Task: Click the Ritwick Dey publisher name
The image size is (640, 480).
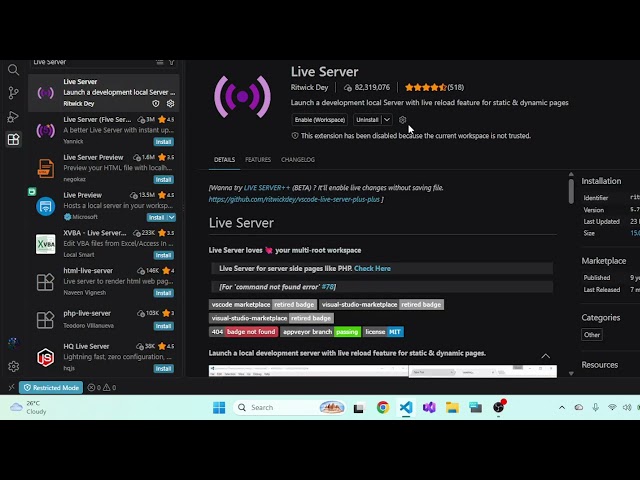Action: tap(309, 87)
